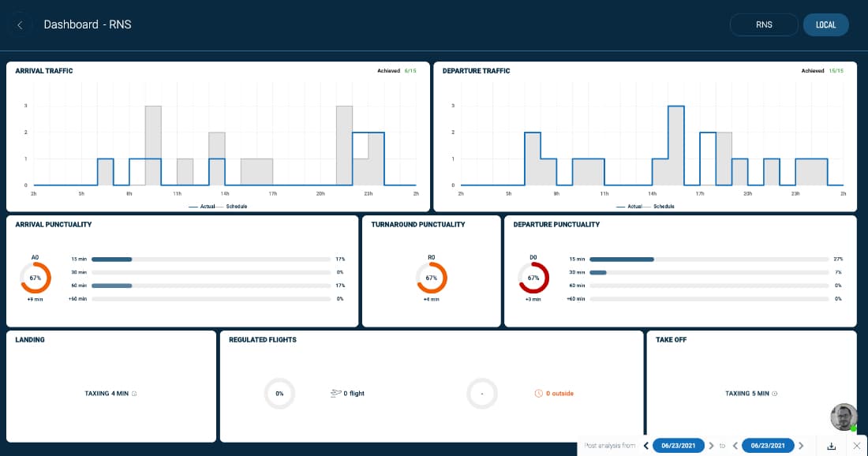Open the start date 06/23/2021 picker
The height and width of the screenshot is (456, 868).
678,446
